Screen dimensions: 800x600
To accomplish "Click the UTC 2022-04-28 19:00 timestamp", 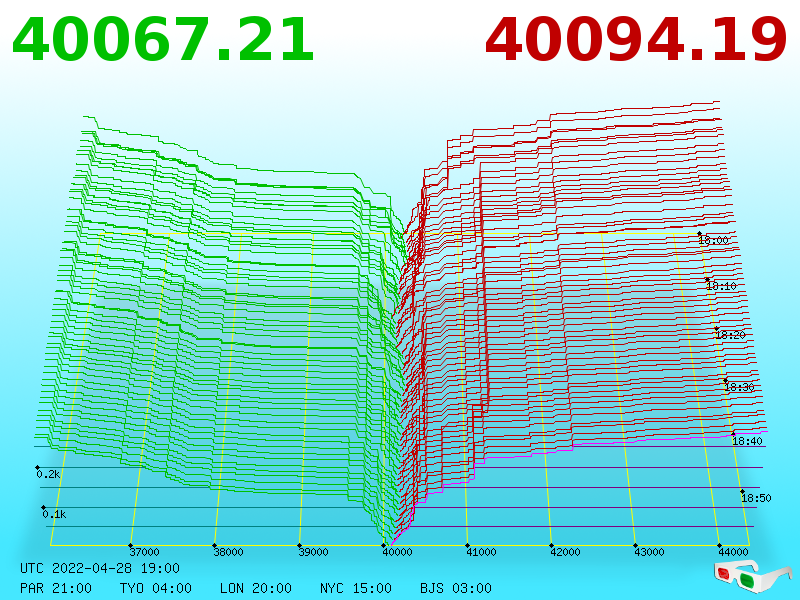I will pos(100,568).
